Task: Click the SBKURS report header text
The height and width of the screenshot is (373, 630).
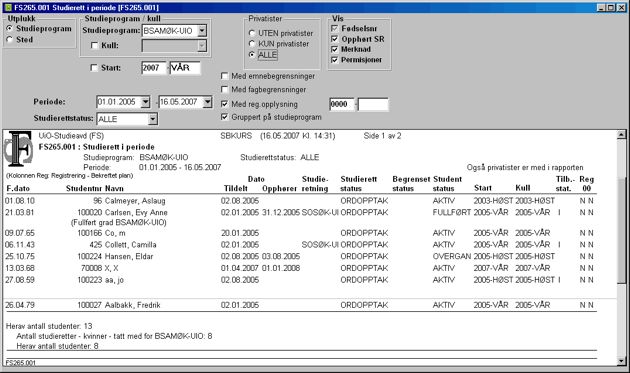Action: pyautogui.click(x=236, y=136)
